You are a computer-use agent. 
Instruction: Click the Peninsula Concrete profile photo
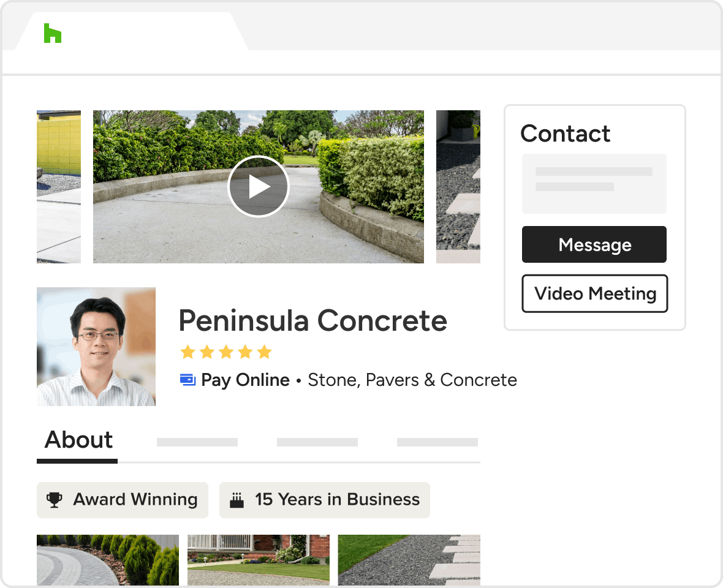point(96,347)
